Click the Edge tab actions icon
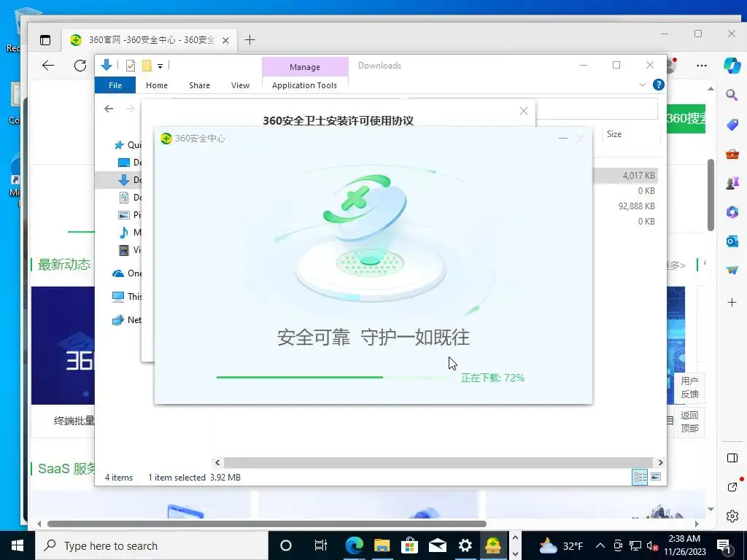The width and height of the screenshot is (747, 560). tap(45, 40)
